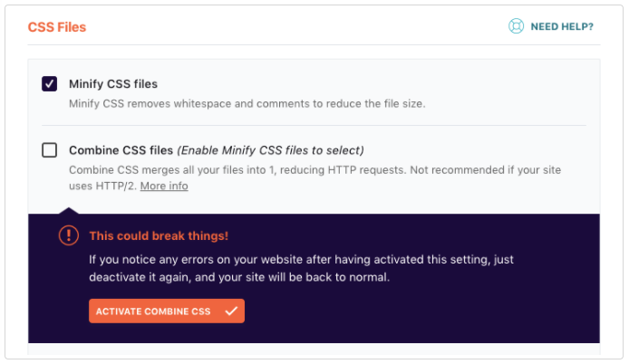Image resolution: width=629 pixels, height=364 pixels.
Task: Open the More info link
Action: click(164, 186)
